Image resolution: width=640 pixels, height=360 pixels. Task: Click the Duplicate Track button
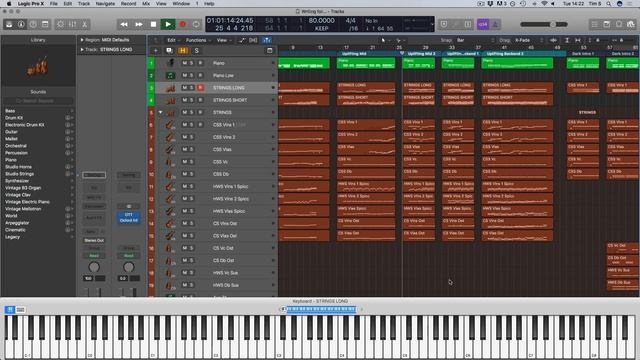(169, 51)
